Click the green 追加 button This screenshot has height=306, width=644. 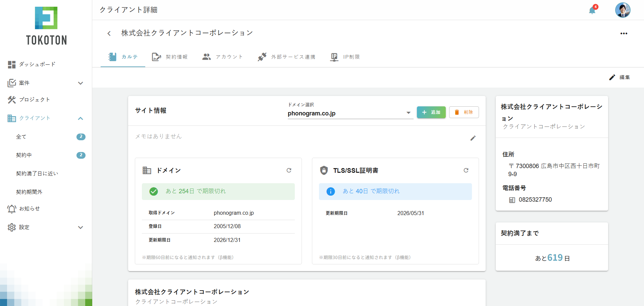click(431, 112)
